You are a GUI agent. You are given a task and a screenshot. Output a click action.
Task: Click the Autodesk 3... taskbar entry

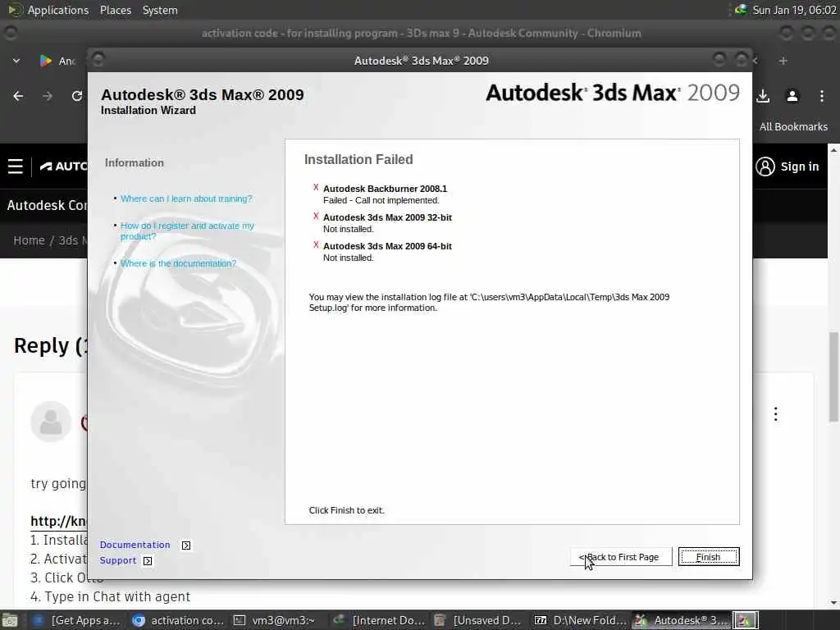(680, 620)
